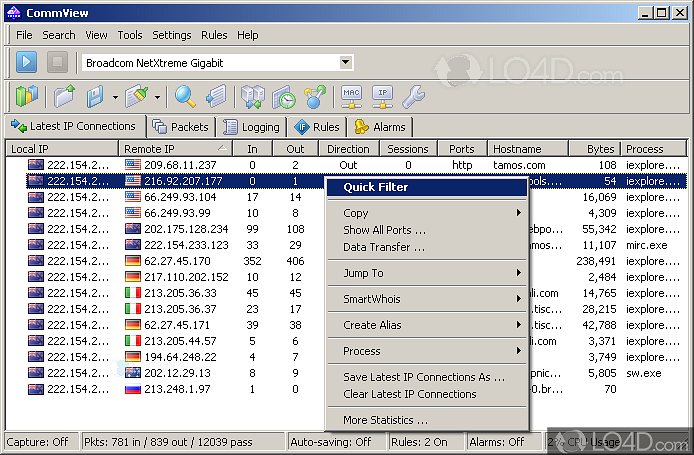This screenshot has height=455, width=694.
Task: Select Quick Filter in the context menu
Action: coord(427,187)
